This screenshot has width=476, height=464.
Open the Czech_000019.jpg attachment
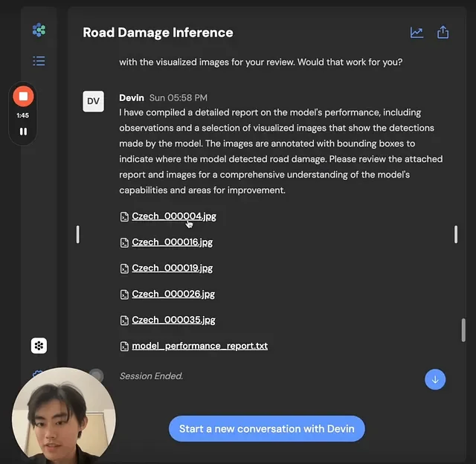tap(172, 268)
